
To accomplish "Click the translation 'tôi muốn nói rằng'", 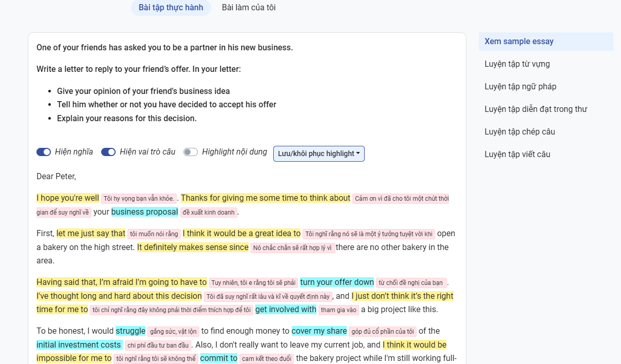I will (154, 234).
